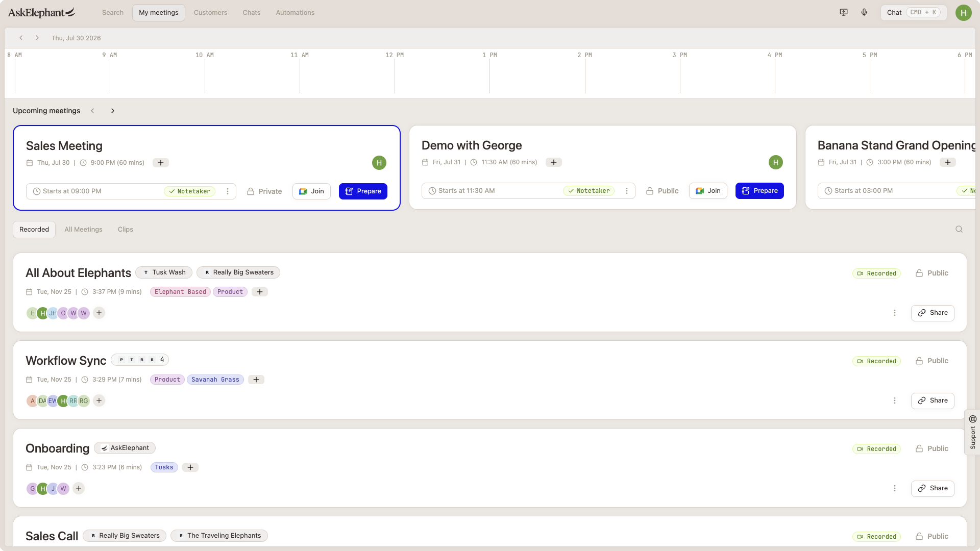The width and height of the screenshot is (980, 551).
Task: Show previous upcoming meetings
Action: [x=92, y=111]
